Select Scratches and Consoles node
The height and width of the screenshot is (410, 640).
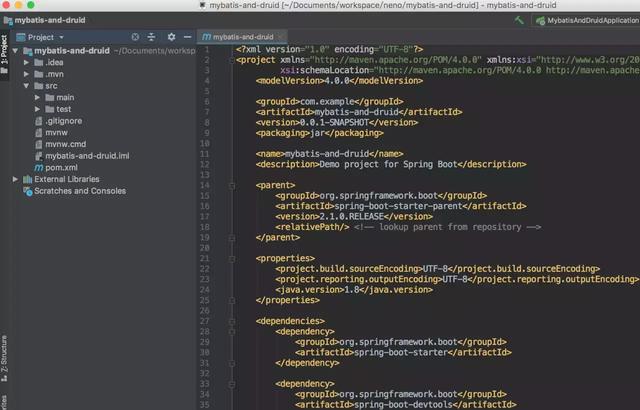coord(80,191)
